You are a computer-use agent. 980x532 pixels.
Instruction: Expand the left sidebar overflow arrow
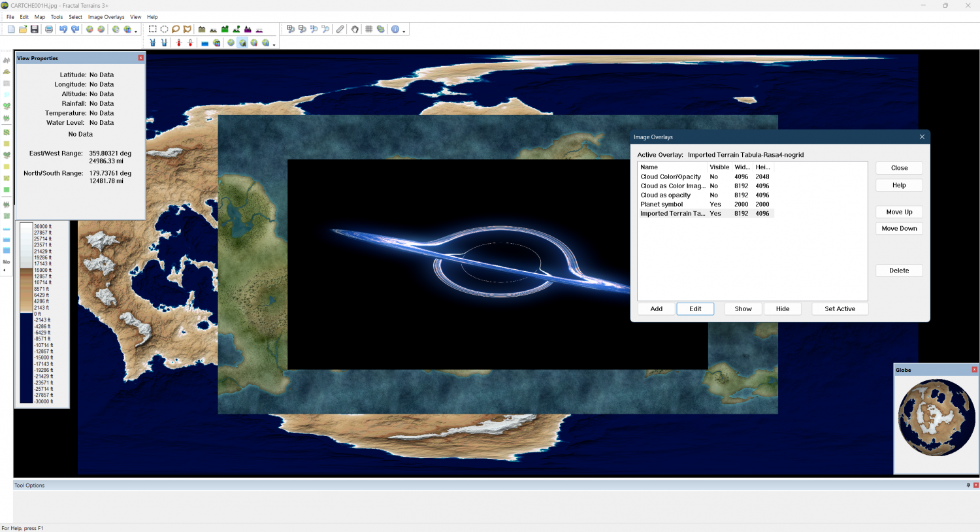pyautogui.click(x=5, y=270)
